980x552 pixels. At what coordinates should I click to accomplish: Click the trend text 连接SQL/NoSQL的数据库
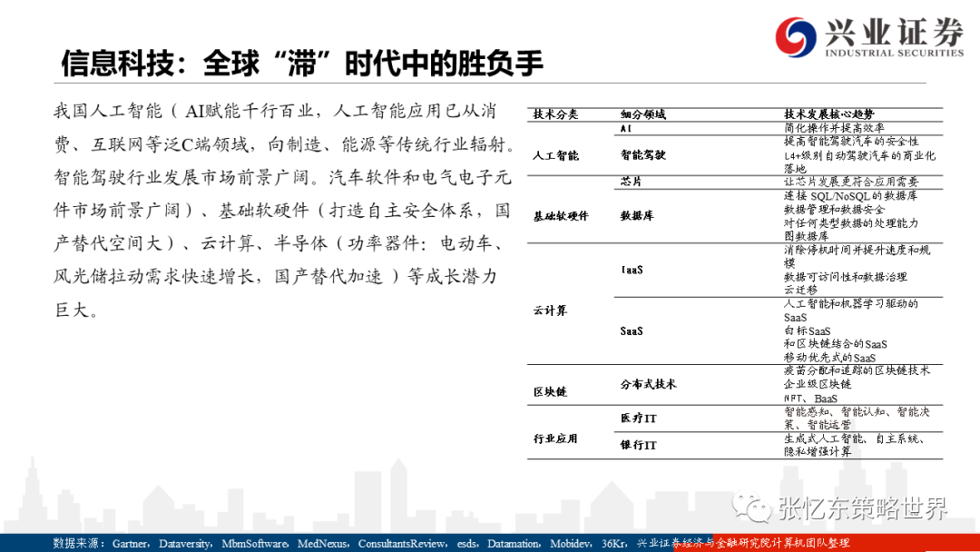click(850, 196)
